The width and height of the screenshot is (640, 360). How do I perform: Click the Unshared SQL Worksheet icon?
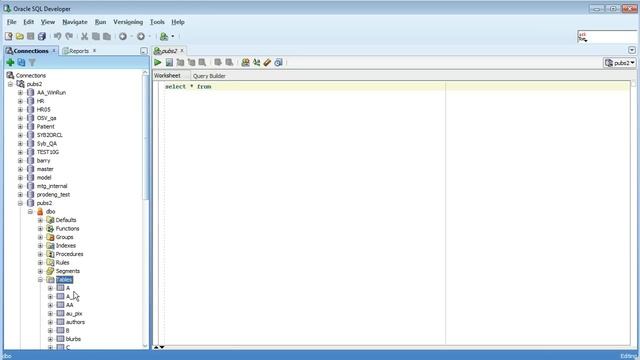tap(245, 62)
